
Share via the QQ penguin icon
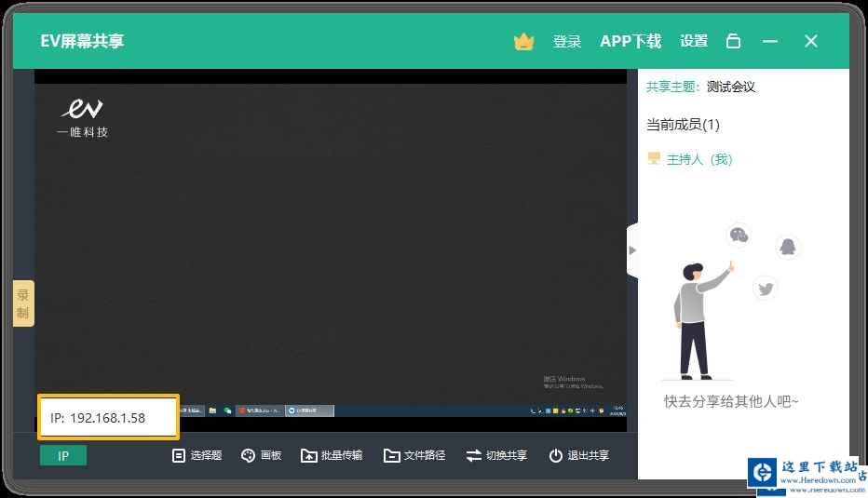point(787,247)
